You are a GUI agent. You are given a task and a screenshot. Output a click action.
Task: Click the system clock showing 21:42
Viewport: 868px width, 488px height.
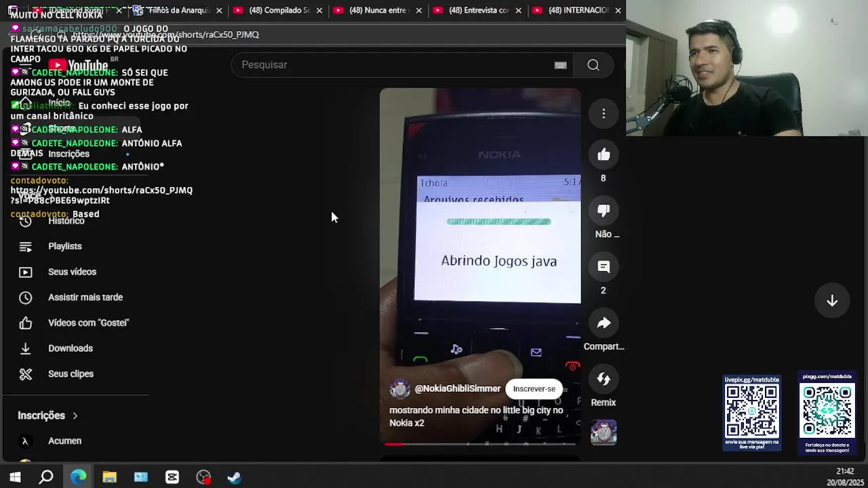[845, 471]
